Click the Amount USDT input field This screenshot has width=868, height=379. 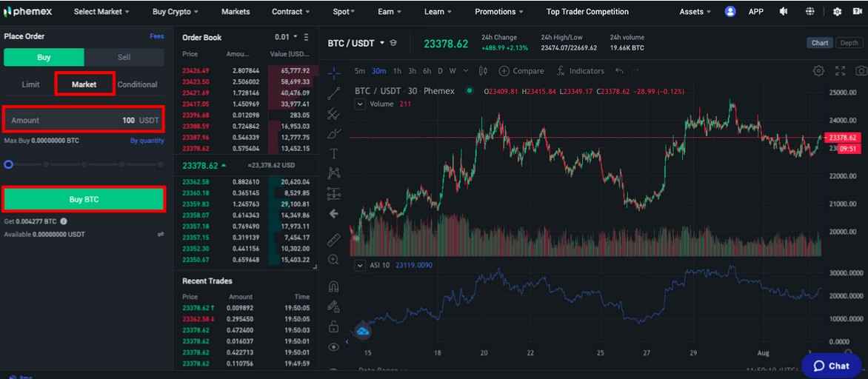(84, 119)
